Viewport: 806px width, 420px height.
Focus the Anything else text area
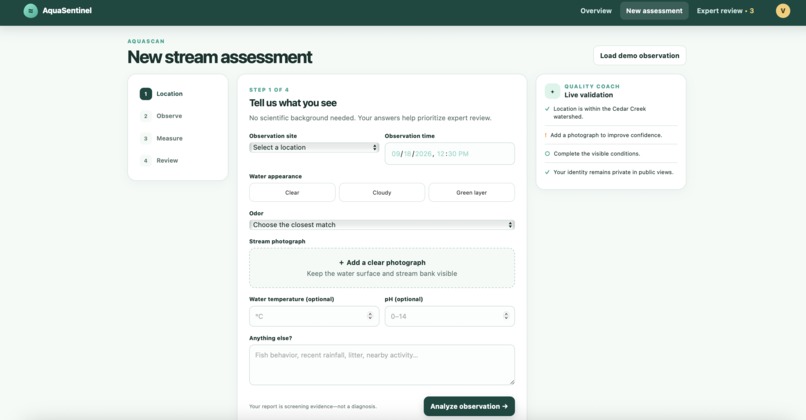382,364
